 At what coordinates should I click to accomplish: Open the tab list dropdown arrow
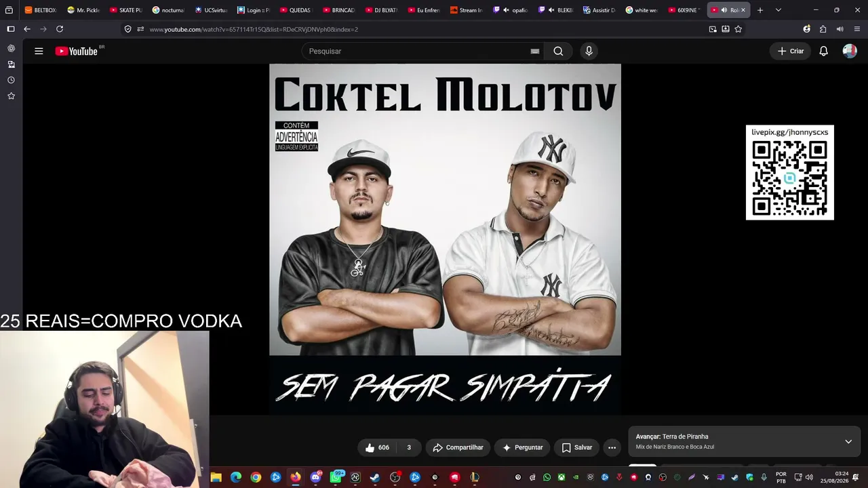point(778,10)
